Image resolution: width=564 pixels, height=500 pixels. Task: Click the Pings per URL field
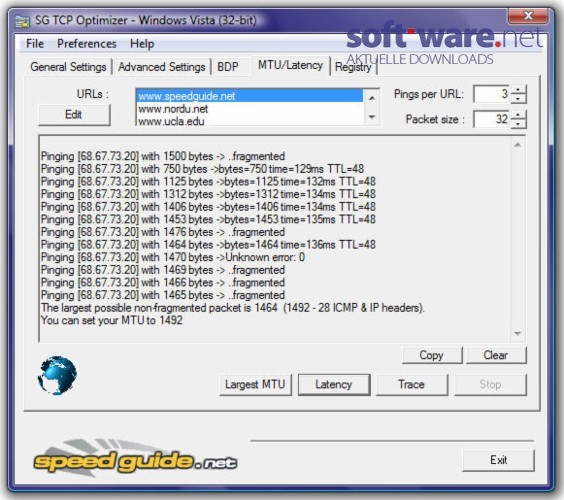pyautogui.click(x=492, y=94)
